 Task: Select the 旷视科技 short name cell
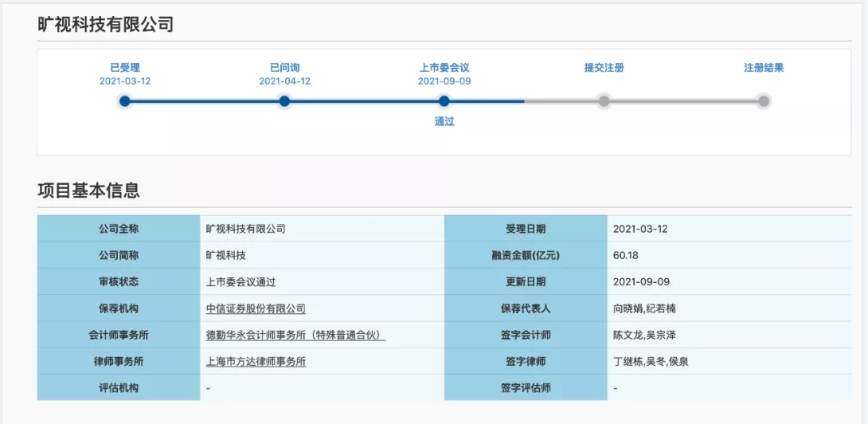323,256
